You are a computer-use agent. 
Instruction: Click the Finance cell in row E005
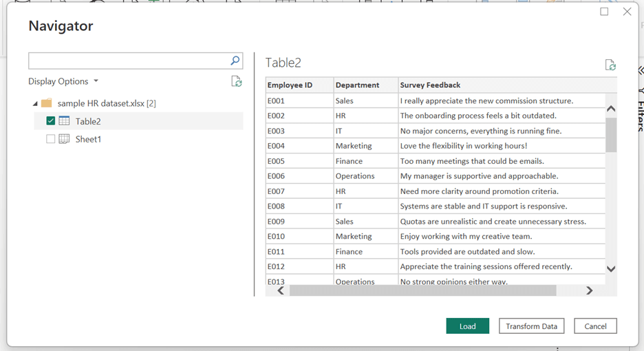point(365,161)
